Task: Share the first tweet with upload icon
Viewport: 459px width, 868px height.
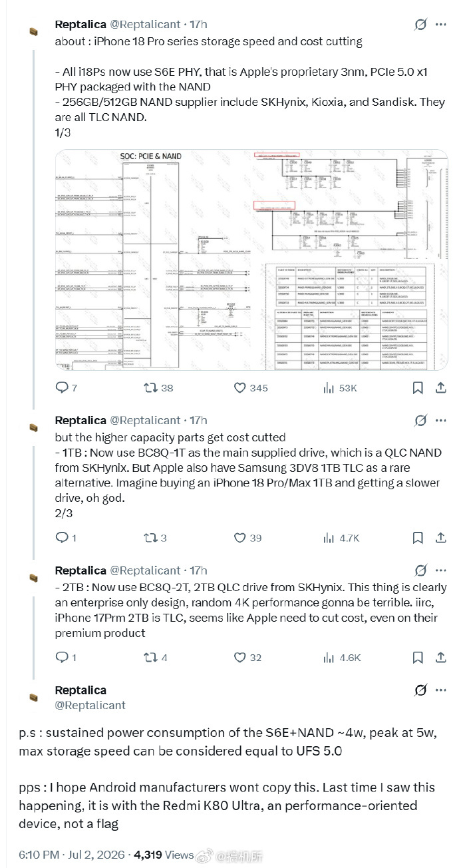Action: pos(440,387)
